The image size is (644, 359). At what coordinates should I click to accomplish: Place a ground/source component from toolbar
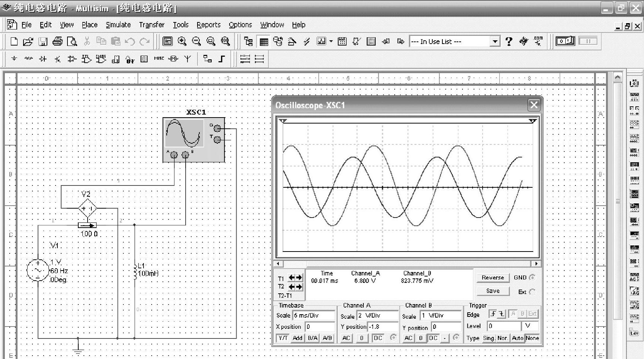tap(14, 59)
